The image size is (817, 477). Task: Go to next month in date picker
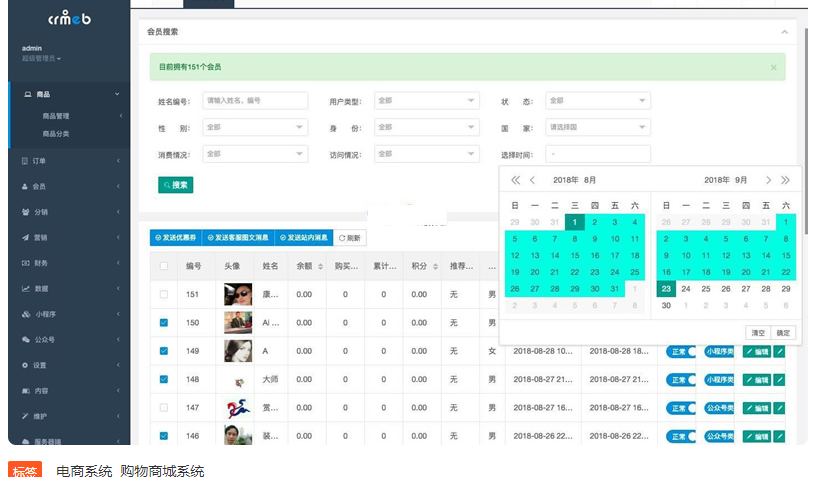click(x=768, y=180)
